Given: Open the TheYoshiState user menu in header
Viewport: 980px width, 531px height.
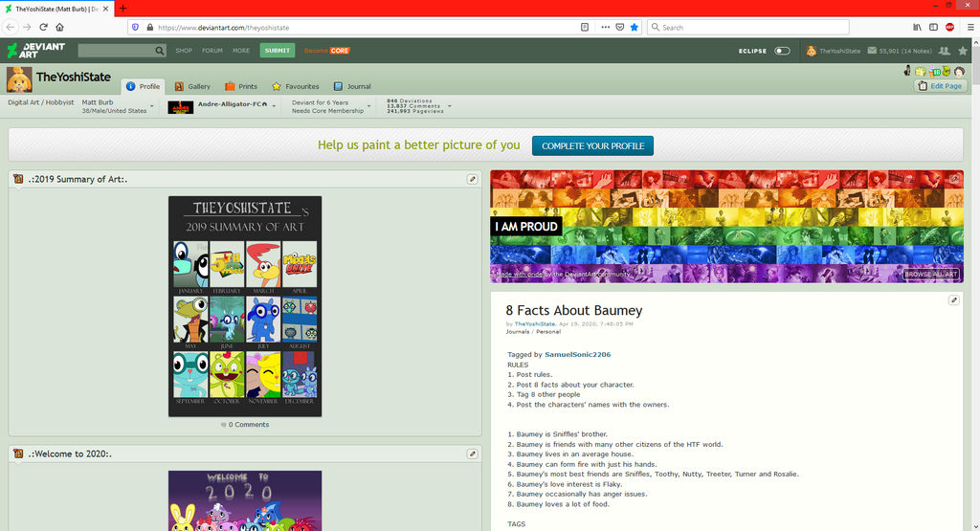Looking at the screenshot, I should [x=834, y=51].
